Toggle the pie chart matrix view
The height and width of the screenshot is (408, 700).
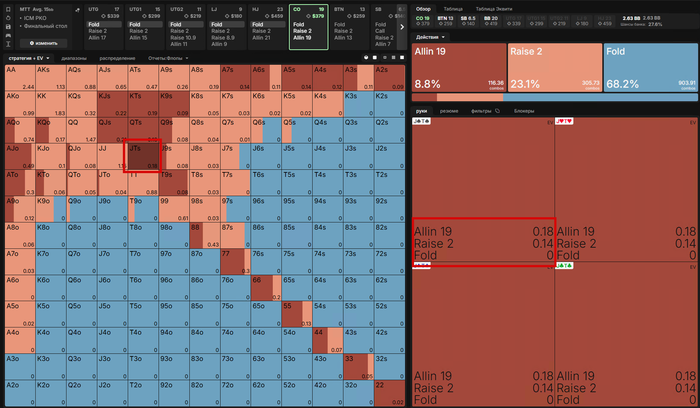[x=366, y=58]
